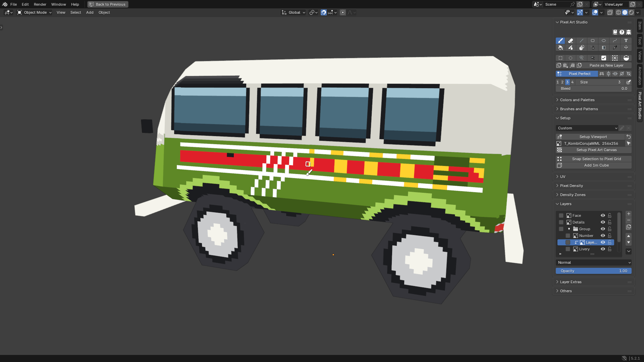
Task: Check the checkbox next to Group layer
Action: (x=561, y=229)
